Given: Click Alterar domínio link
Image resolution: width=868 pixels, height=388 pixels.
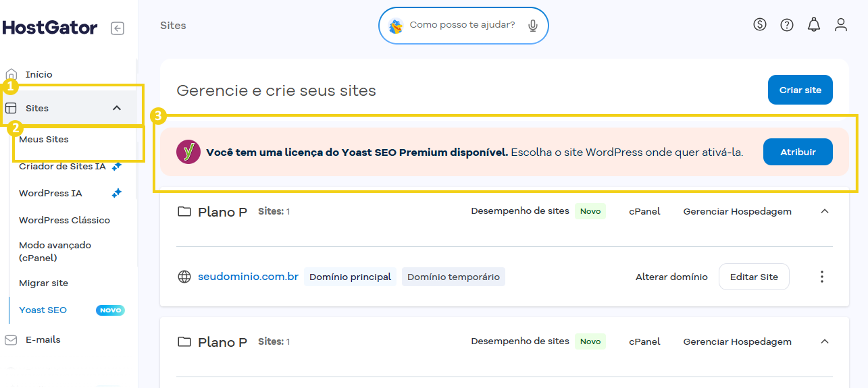Looking at the screenshot, I should tap(671, 277).
